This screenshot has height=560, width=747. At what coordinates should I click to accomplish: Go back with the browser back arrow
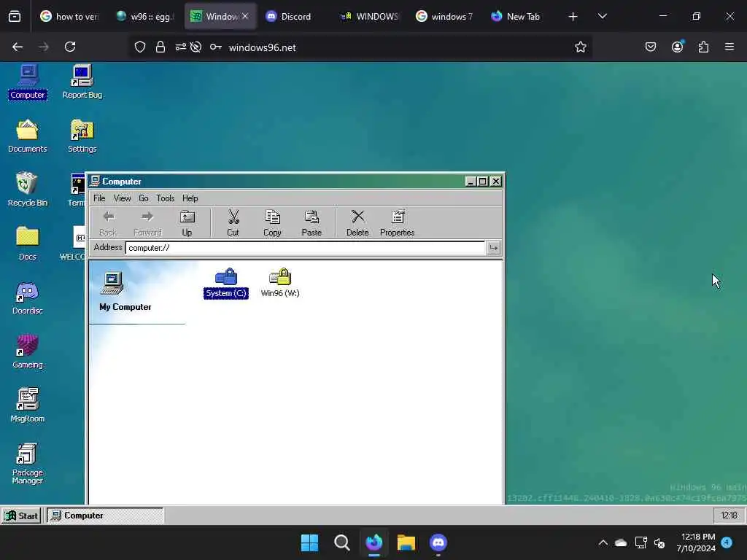point(18,47)
